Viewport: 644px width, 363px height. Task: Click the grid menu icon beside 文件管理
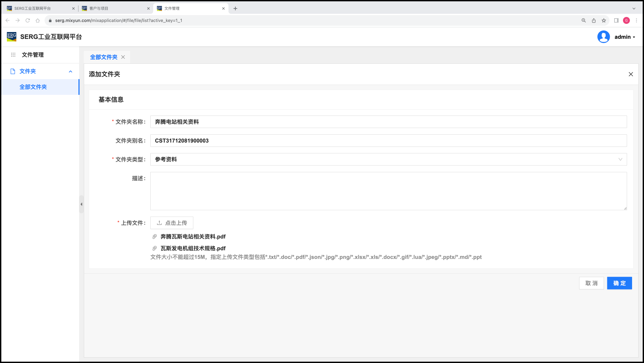click(13, 55)
